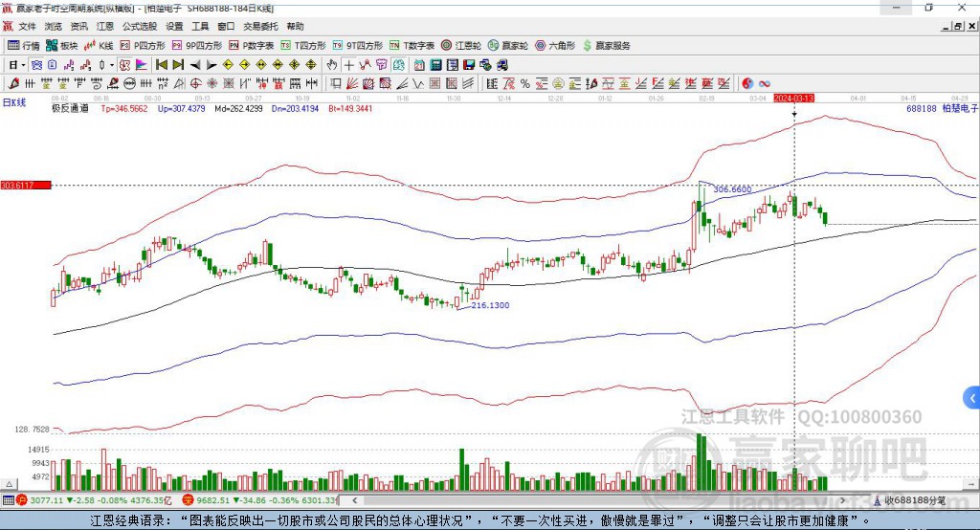The width and height of the screenshot is (980, 530).
Task: Open the T数字表 tool
Action: point(412,46)
